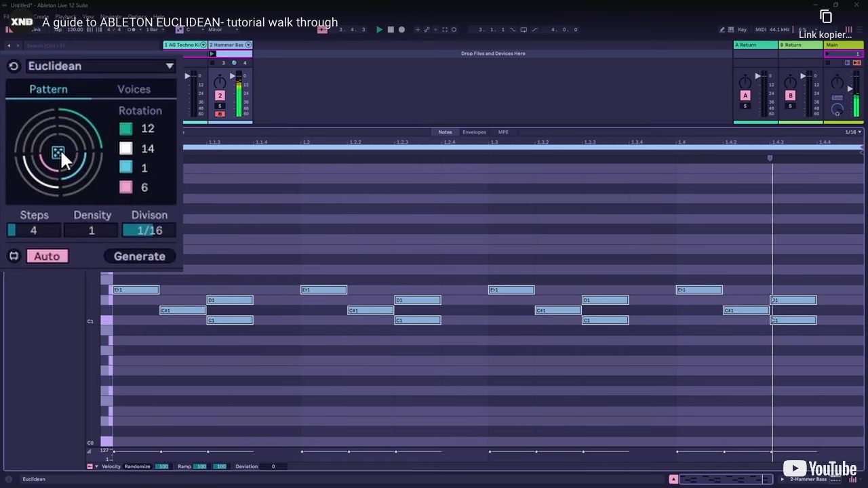Click the YouTube logo link
The height and width of the screenshot is (488, 868).
pos(820,469)
